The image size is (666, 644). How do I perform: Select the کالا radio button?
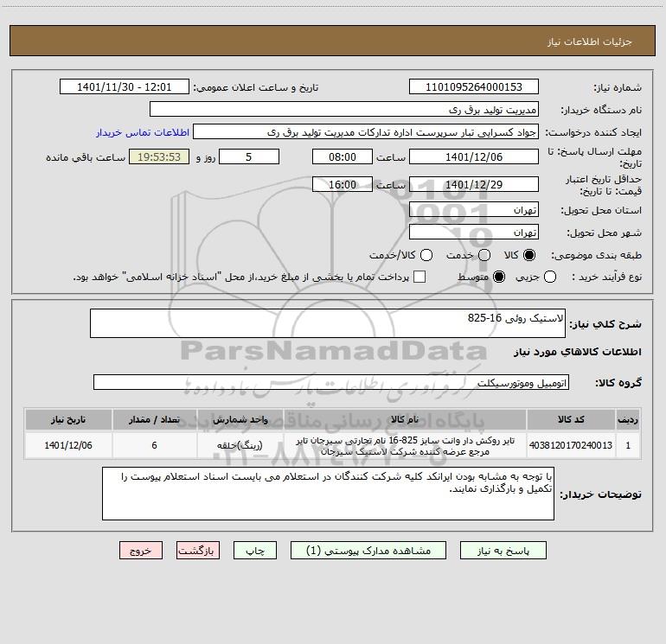(529, 255)
